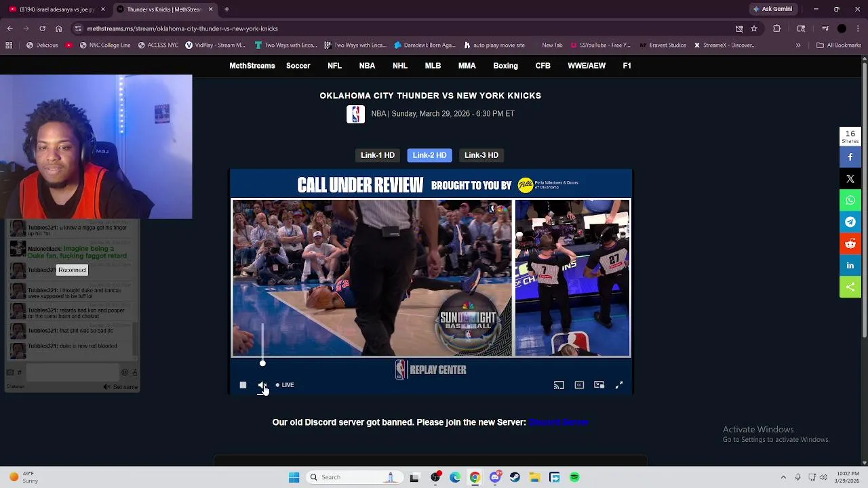Toggle the chat sound mute icon
The height and width of the screenshot is (488, 868).
coord(106,387)
